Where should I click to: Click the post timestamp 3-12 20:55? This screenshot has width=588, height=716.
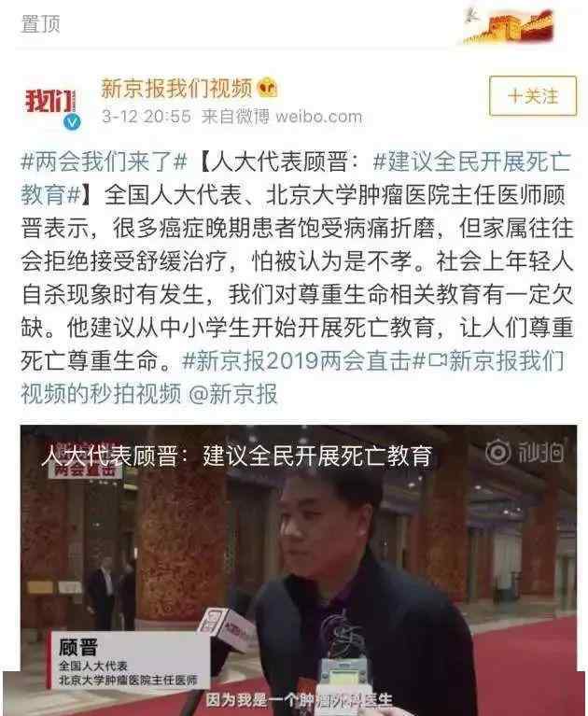click(x=147, y=117)
